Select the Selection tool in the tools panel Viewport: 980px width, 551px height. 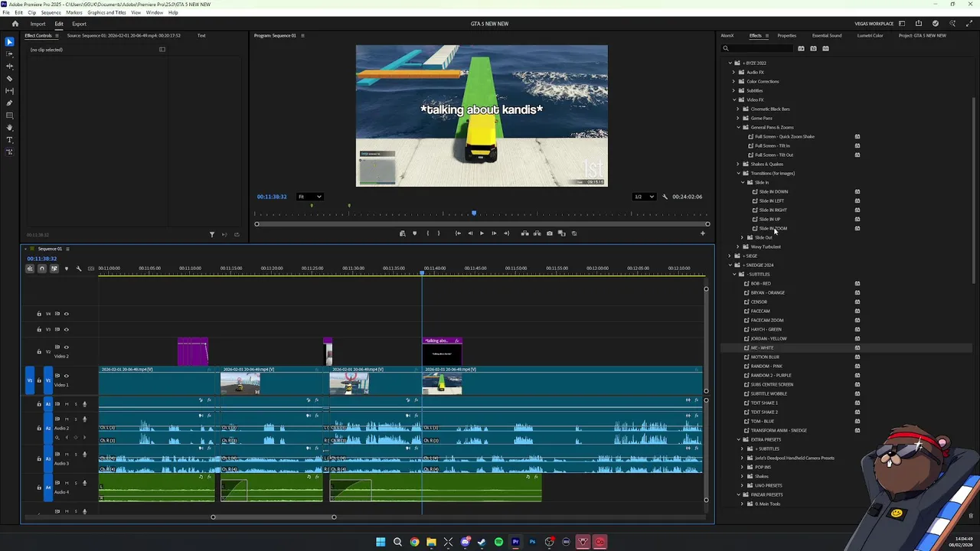9,42
